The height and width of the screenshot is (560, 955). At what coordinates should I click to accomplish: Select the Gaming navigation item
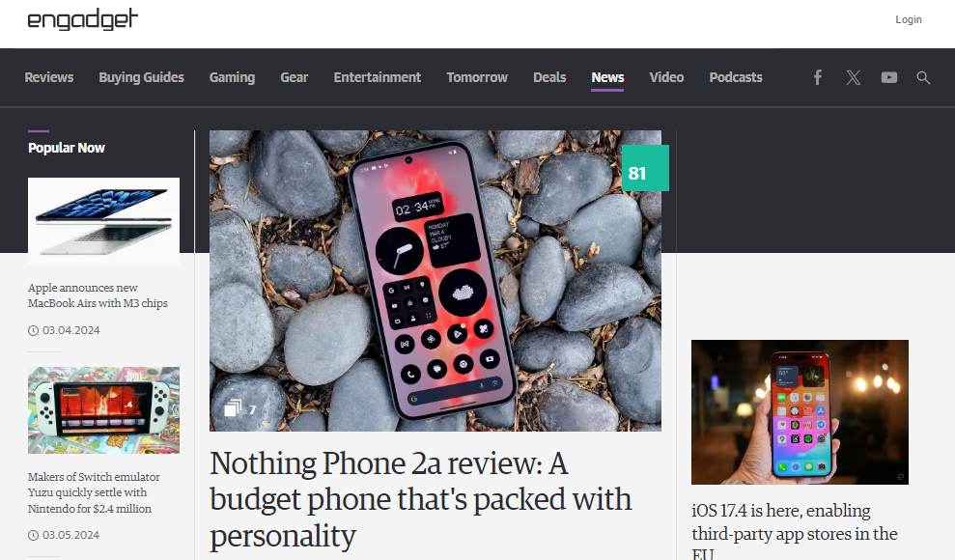232,77
